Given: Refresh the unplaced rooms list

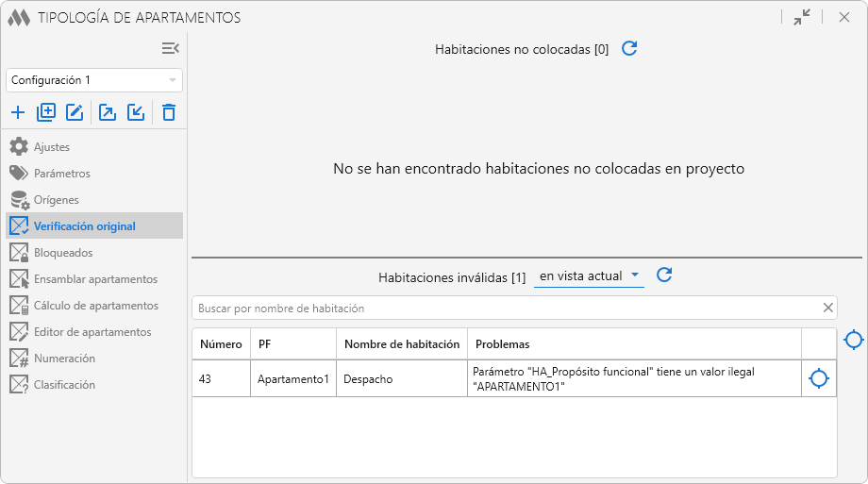Looking at the screenshot, I should click(x=629, y=48).
